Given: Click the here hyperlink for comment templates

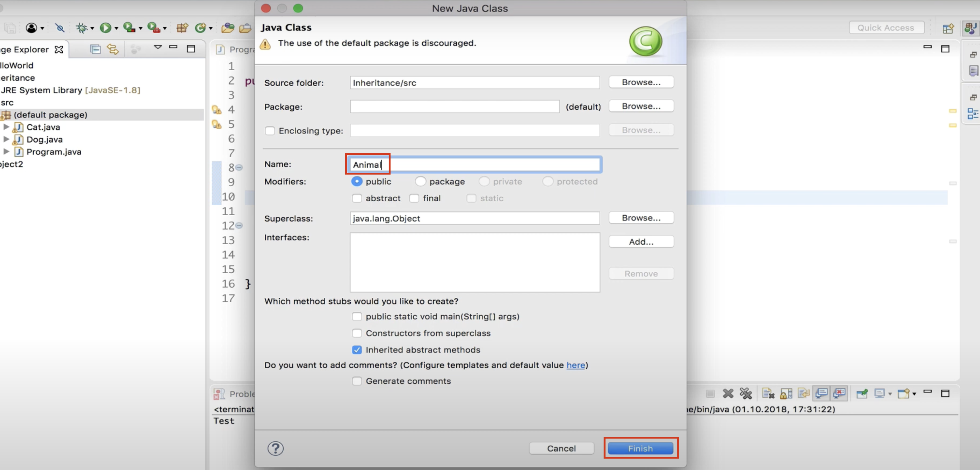Looking at the screenshot, I should click(x=575, y=365).
